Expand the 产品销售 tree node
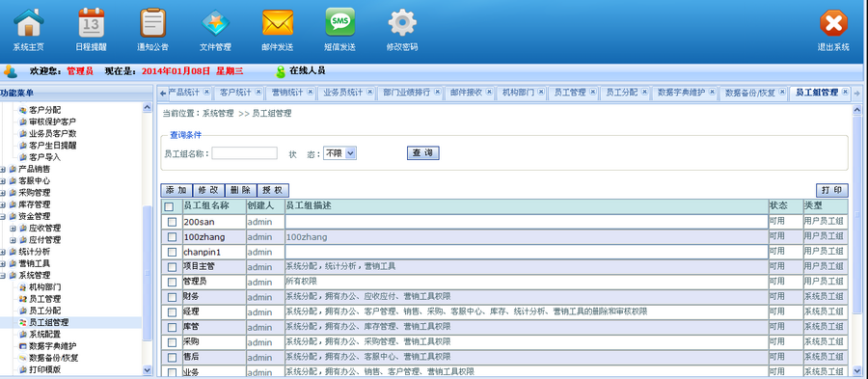Viewport: 868px width, 379px height. 3,170
